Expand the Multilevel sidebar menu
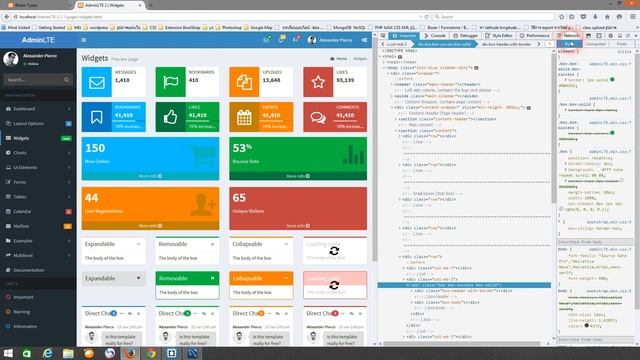 click(38, 256)
